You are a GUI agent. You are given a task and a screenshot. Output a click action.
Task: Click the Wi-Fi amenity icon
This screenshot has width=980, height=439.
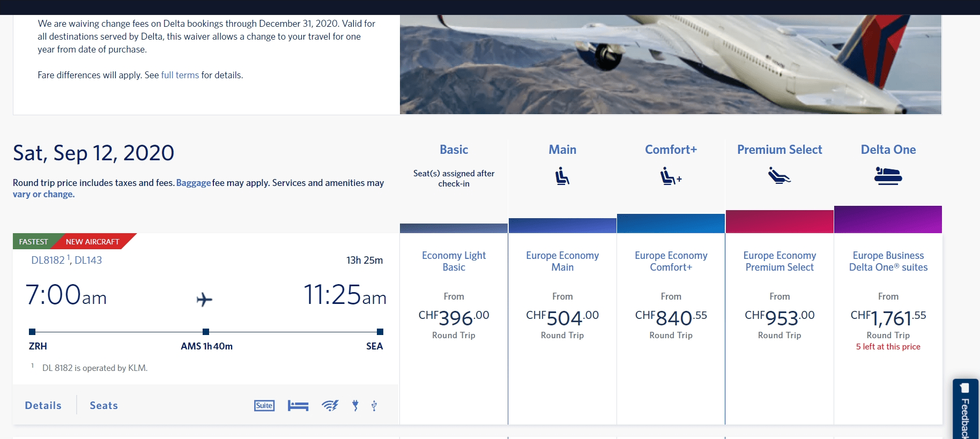click(330, 406)
